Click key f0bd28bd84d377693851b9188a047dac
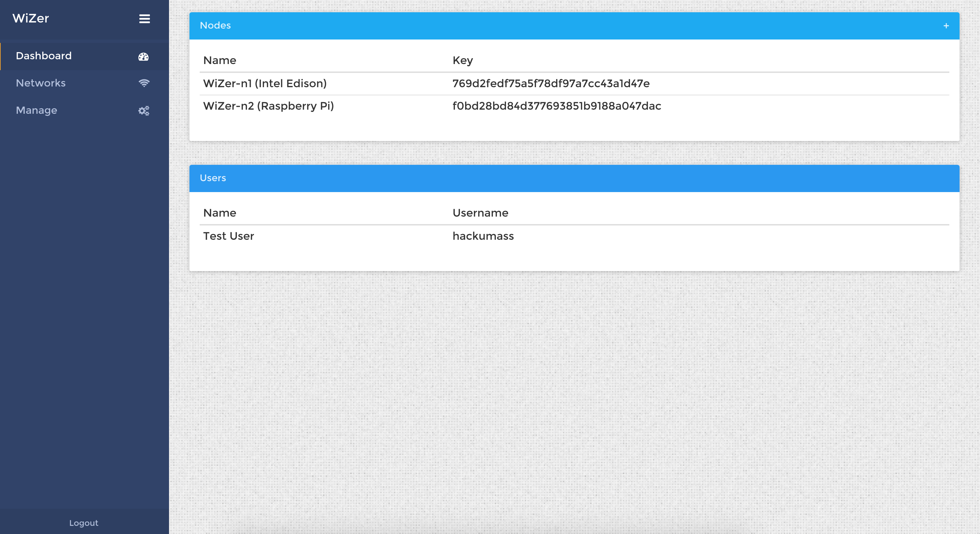This screenshot has width=980, height=534. (x=556, y=106)
